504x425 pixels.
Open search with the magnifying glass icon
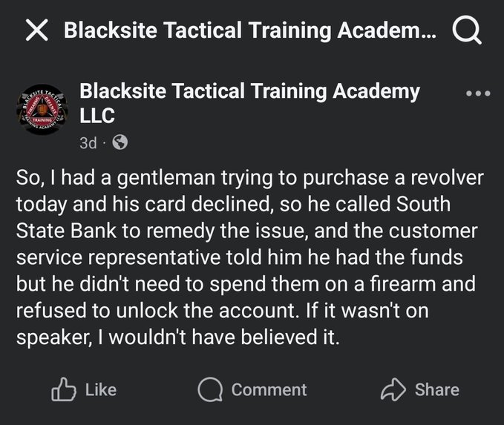coord(466,30)
